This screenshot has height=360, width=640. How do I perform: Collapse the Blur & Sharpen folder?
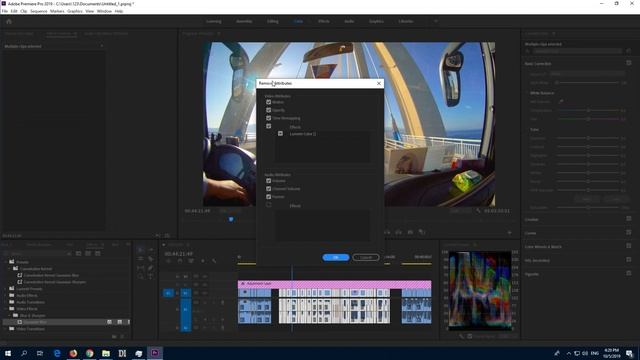click(9, 316)
